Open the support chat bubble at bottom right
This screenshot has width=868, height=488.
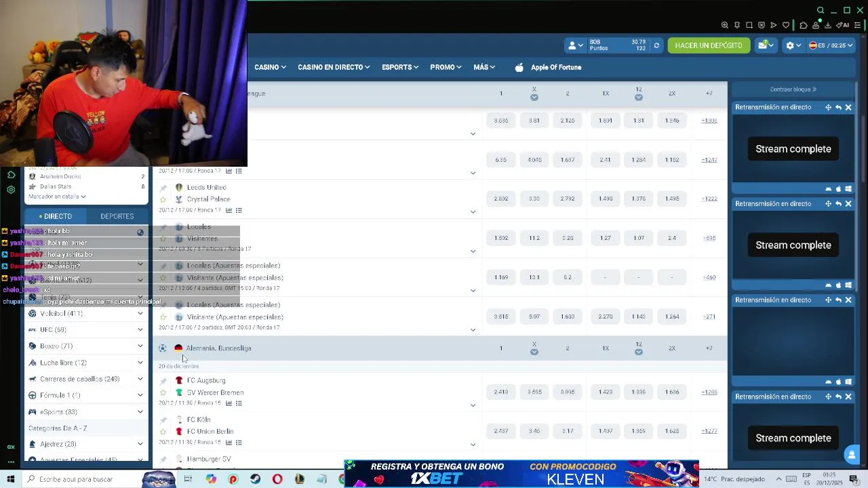point(852,454)
